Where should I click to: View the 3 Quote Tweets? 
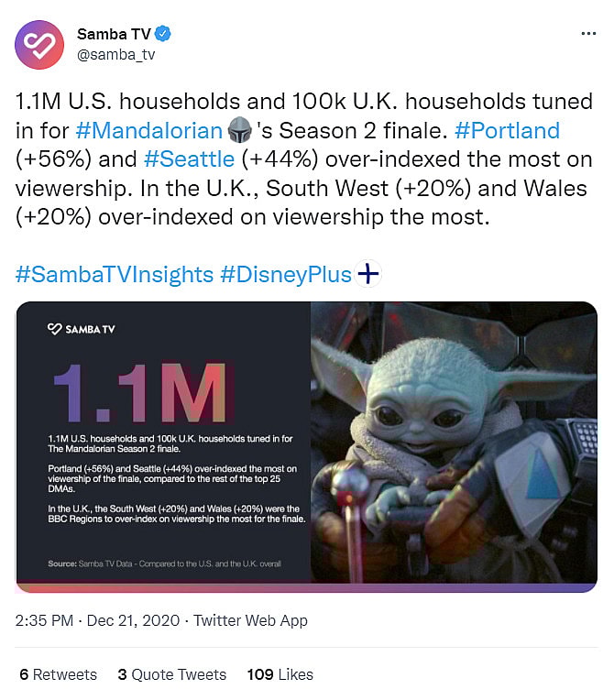[171, 674]
